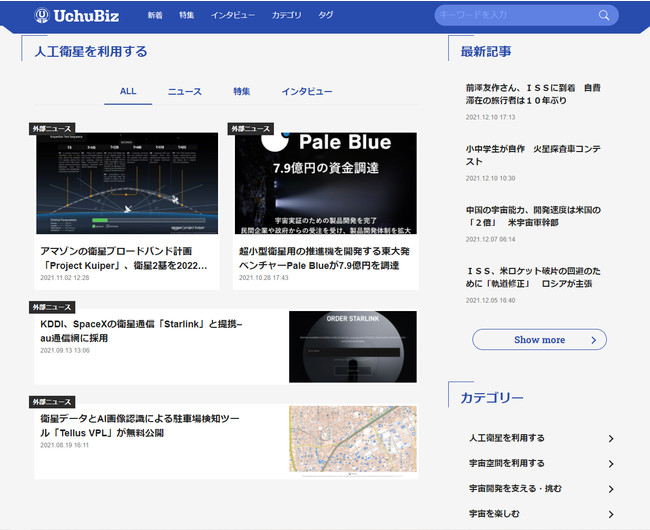The image size is (650, 530).
Task: Click 外部ニュース tag on Kuiper card
Action: tap(52, 129)
